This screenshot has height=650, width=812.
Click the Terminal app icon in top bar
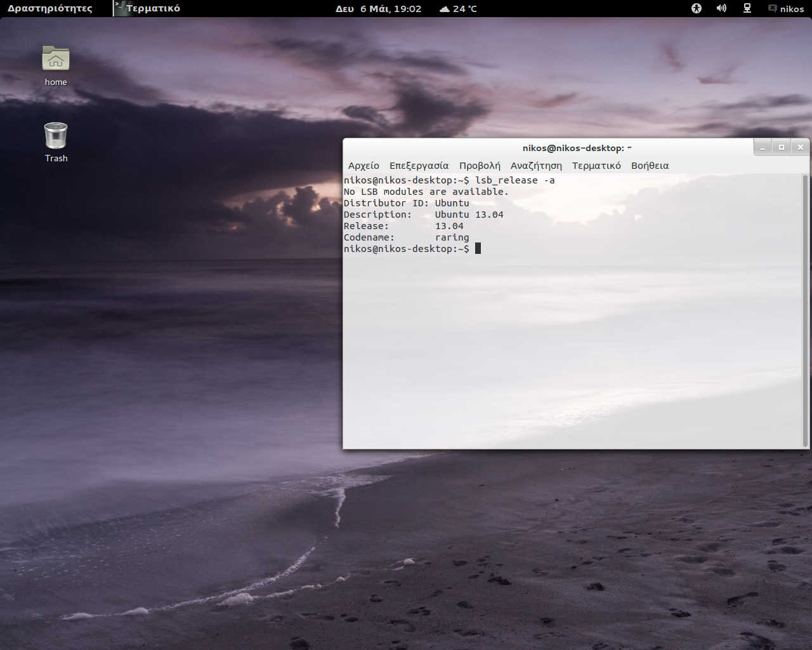[x=121, y=8]
